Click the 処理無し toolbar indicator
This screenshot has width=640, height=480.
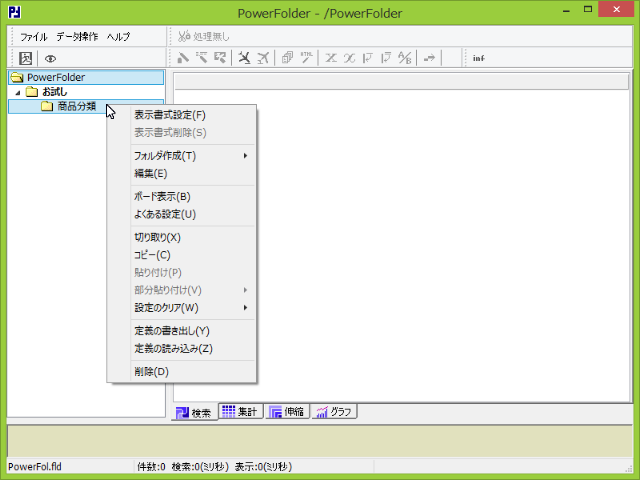pos(204,36)
